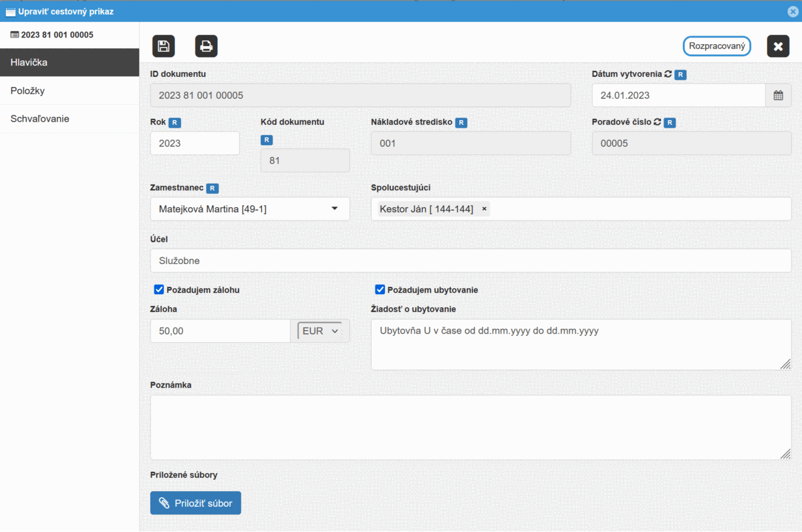Viewport: 802px width, 532px height.
Task: Open the EUR currency dropdown
Action: coord(321,331)
